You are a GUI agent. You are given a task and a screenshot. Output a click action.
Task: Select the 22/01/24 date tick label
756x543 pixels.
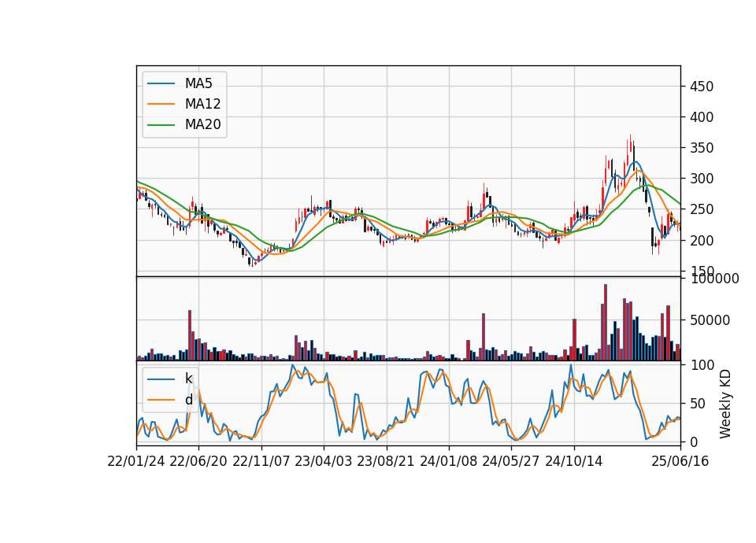click(x=136, y=461)
